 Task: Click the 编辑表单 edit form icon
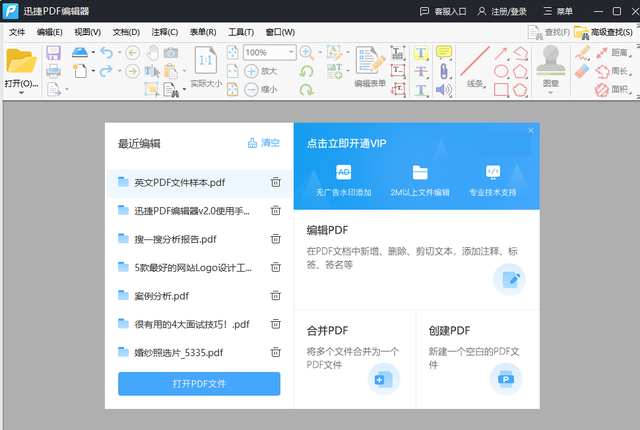tap(370, 66)
